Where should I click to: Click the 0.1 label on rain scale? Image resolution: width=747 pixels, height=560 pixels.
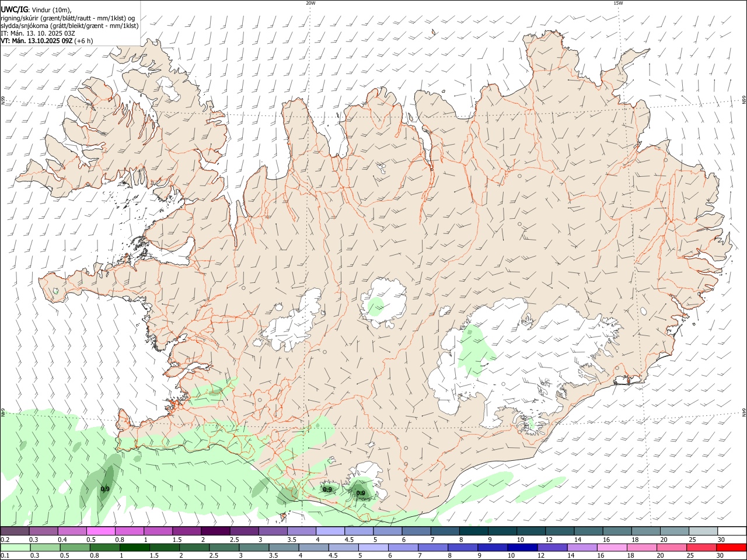coord(5,556)
